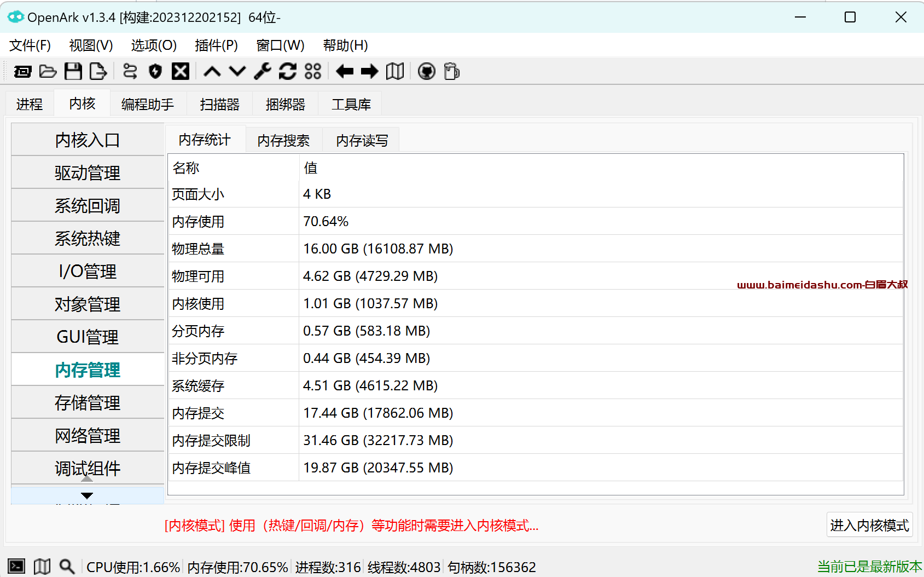Click the 进入内核模式 button
The height and width of the screenshot is (577, 924).
(869, 525)
